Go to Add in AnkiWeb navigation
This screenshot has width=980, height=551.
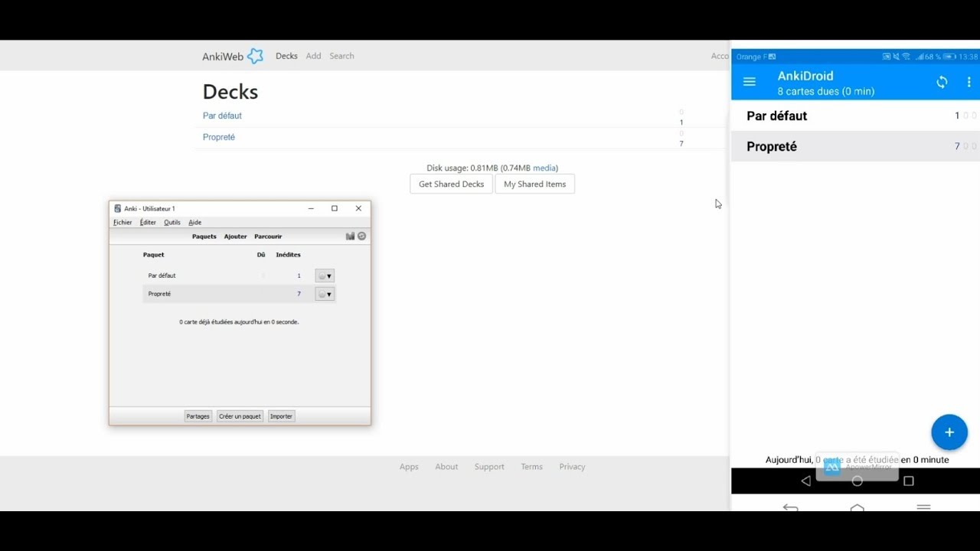pyautogui.click(x=313, y=56)
